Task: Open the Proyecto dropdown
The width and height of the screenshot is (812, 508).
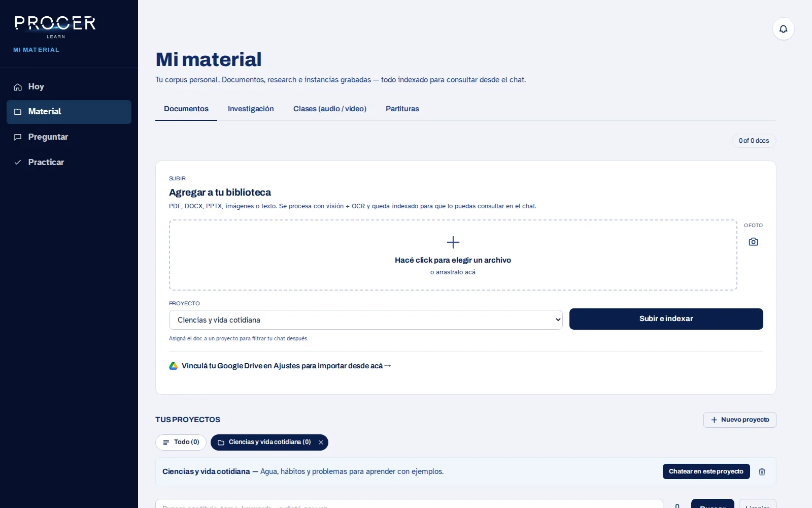Action: [x=366, y=320]
